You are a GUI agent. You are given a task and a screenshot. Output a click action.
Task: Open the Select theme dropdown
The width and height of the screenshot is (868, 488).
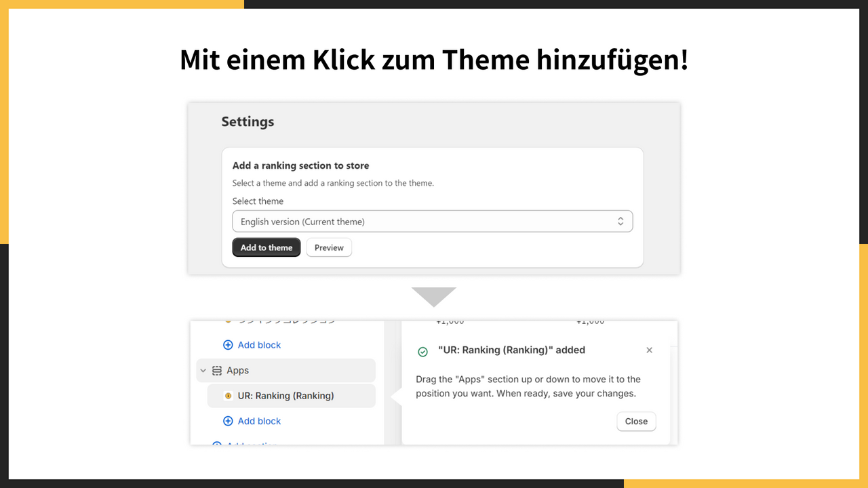click(433, 222)
